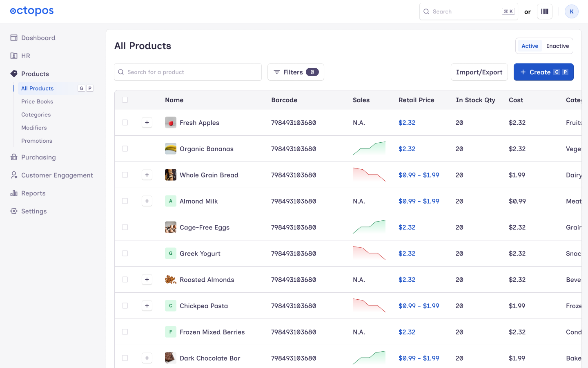Click the Barcode column header
The height and width of the screenshot is (368, 588).
coord(284,100)
